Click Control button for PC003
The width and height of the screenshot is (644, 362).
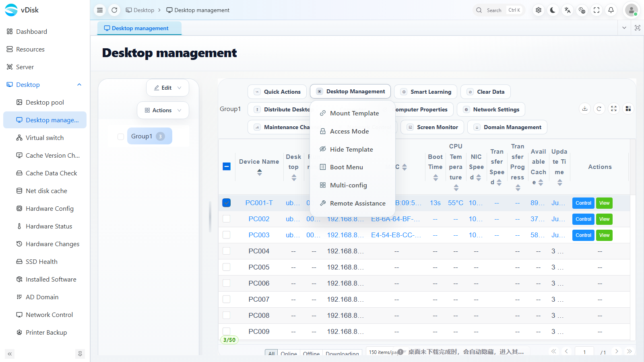583,235
